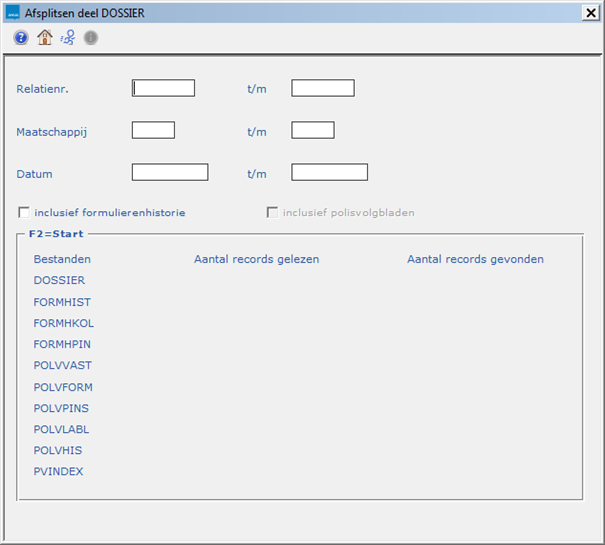
Task: Click the PVINDEX file entry
Action: (x=58, y=471)
